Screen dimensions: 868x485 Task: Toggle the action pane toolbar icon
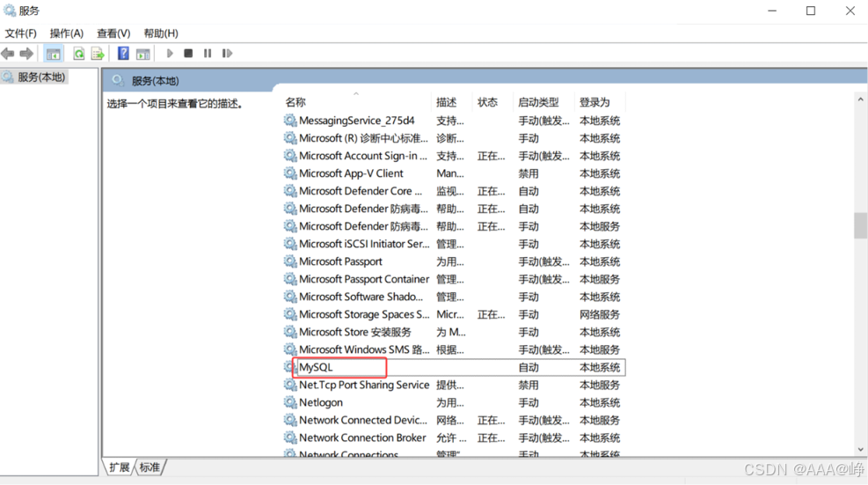[x=142, y=54]
